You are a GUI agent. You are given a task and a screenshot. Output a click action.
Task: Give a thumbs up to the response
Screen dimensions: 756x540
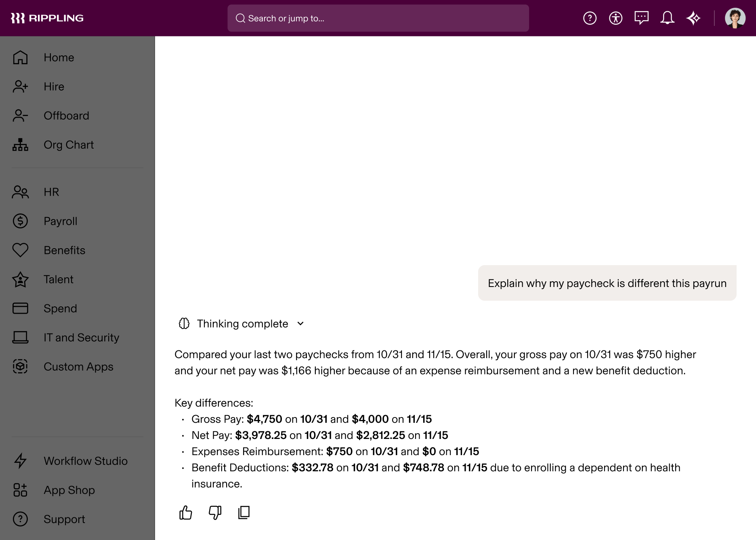pos(185,513)
